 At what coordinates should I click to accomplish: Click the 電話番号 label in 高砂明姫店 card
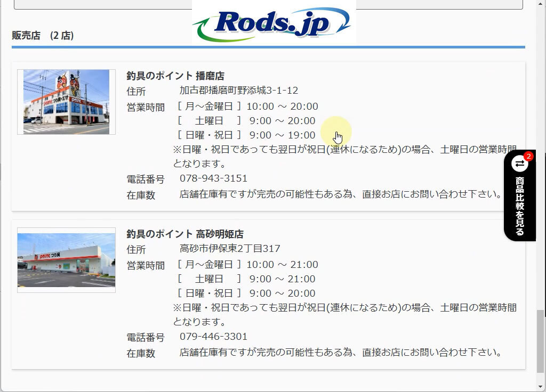pyautogui.click(x=146, y=337)
